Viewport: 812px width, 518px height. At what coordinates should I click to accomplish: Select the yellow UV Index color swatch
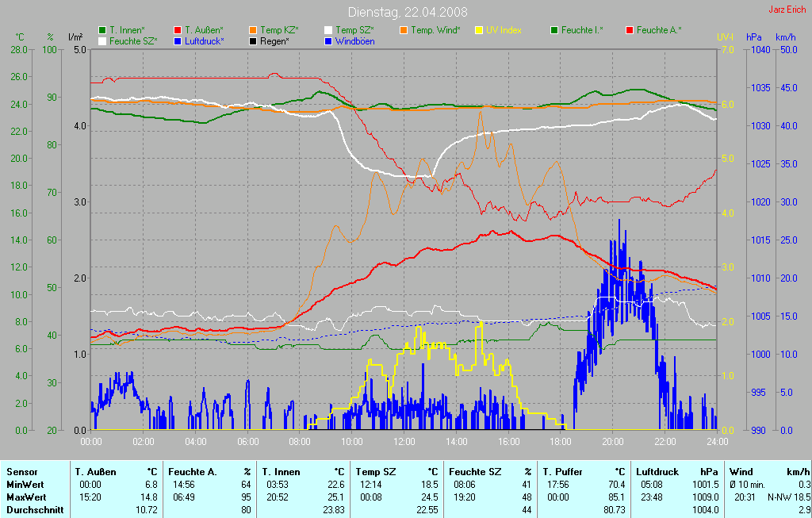pyautogui.click(x=479, y=30)
